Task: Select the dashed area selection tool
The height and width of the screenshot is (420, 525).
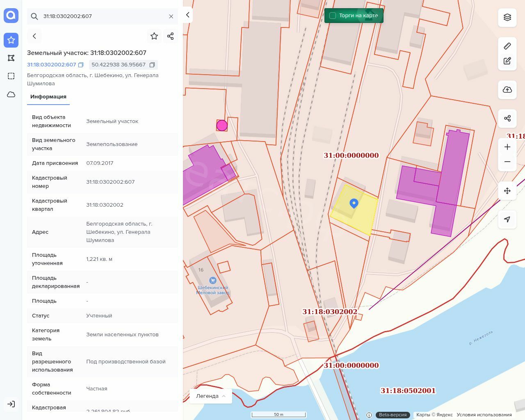Action: [x=11, y=76]
